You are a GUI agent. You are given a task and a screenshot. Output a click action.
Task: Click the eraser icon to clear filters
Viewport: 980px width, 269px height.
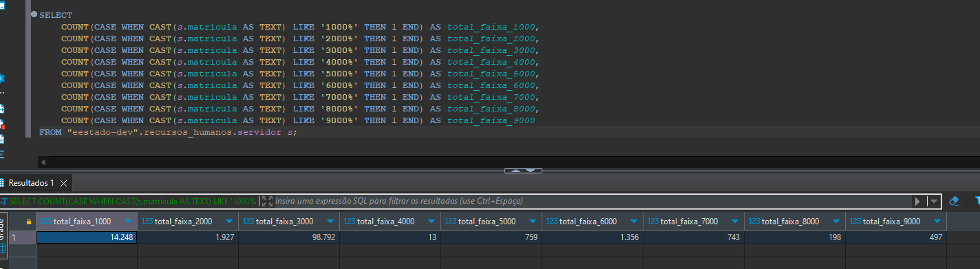(x=954, y=201)
